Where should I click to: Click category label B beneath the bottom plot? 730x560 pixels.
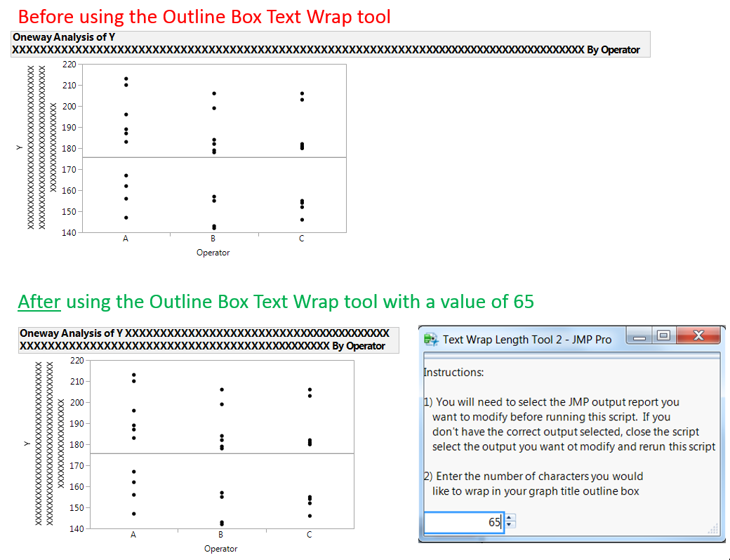coord(220,534)
